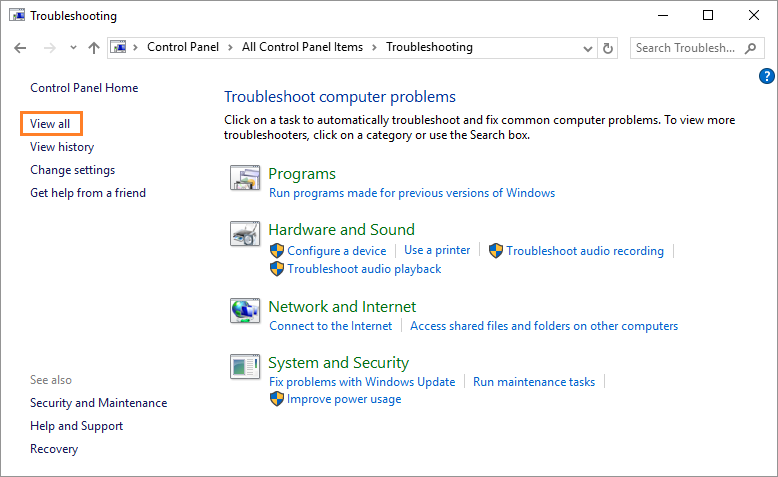Click the address bar Control Panel icon
Screen dimensions: 778x477
coord(118,47)
